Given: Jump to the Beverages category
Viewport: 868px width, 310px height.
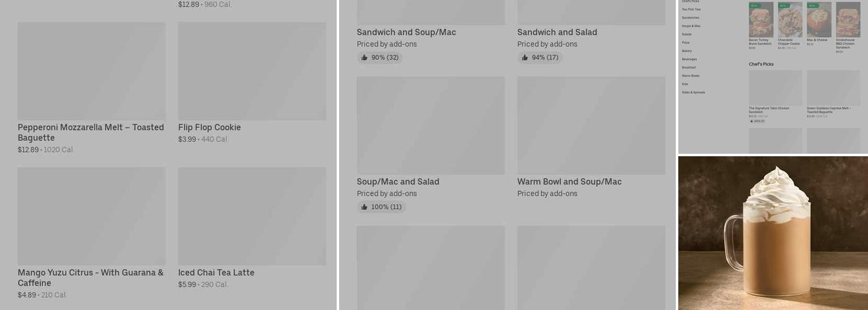Looking at the screenshot, I should point(689,59).
